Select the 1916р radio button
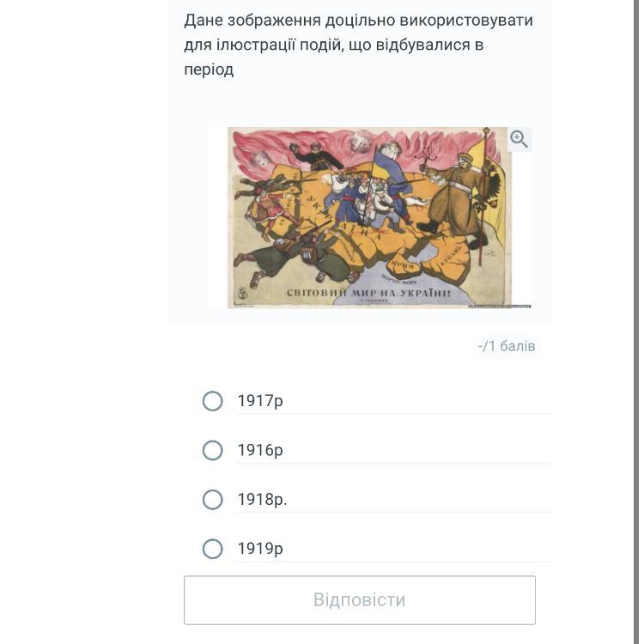The image size is (644, 644). [x=213, y=450]
